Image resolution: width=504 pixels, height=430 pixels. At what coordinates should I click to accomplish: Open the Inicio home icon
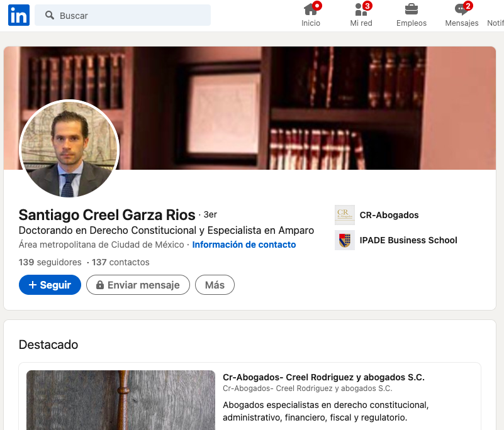310,9
